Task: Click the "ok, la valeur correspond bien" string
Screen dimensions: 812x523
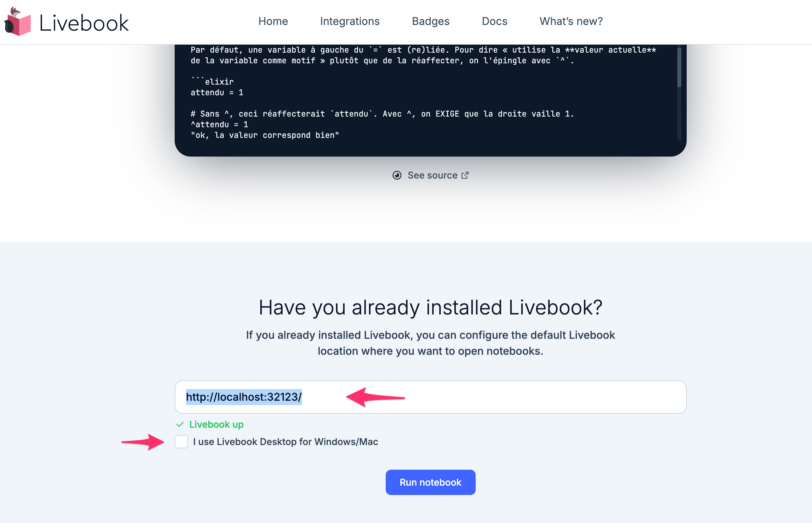Action: click(265, 135)
